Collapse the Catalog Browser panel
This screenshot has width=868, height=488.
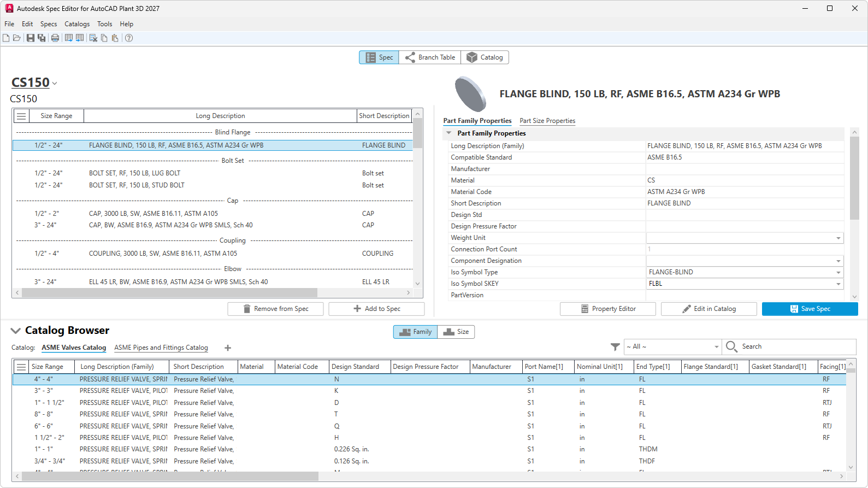click(16, 331)
